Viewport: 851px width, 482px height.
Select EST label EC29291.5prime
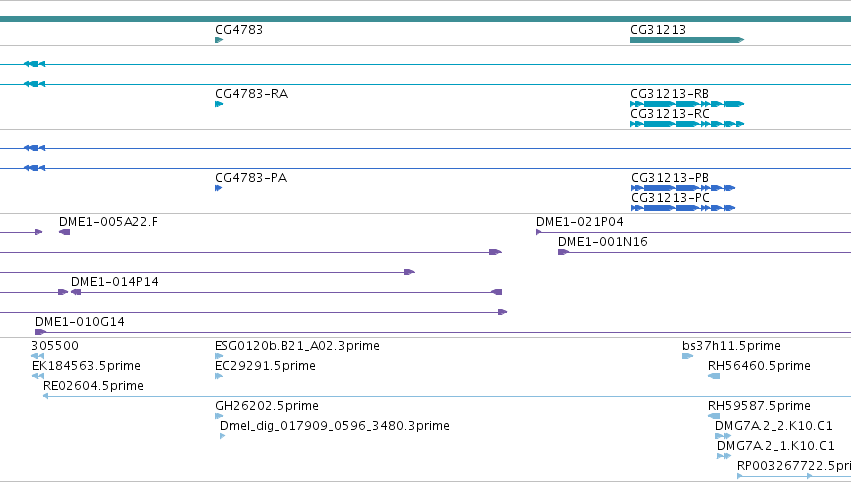coord(265,366)
